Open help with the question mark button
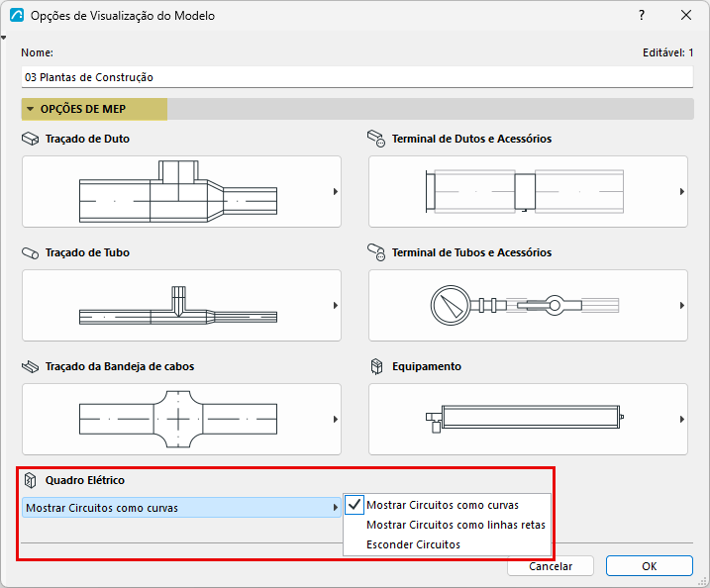The image size is (710, 588). (642, 16)
